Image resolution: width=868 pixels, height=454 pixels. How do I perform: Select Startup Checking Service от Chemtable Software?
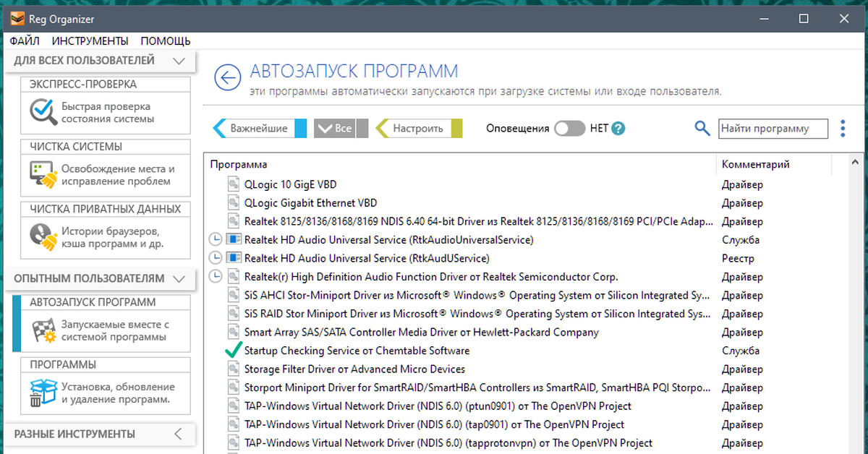(357, 351)
